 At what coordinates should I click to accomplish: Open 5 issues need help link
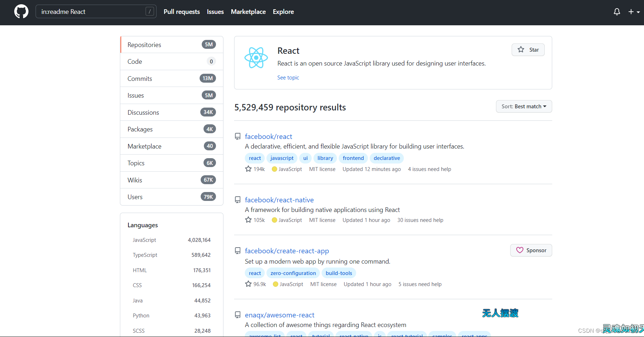coord(420,284)
